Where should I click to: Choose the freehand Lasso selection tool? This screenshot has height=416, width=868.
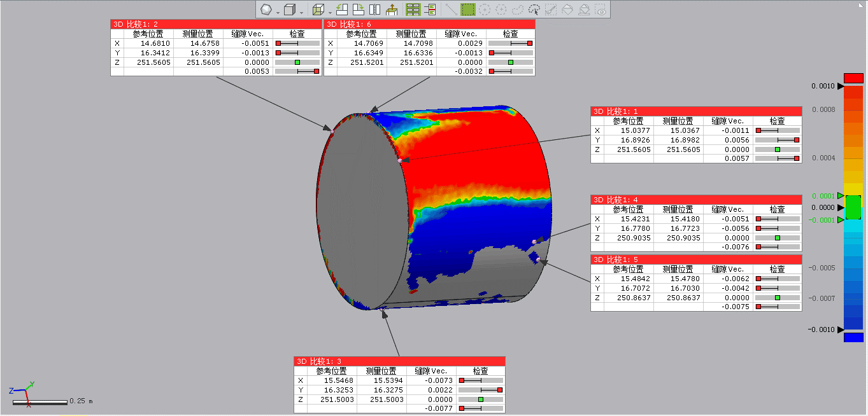(518, 10)
